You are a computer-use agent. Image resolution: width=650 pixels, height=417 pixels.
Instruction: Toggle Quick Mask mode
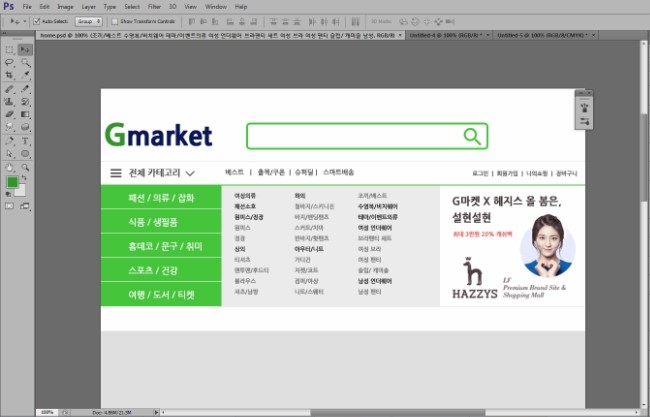(x=9, y=206)
